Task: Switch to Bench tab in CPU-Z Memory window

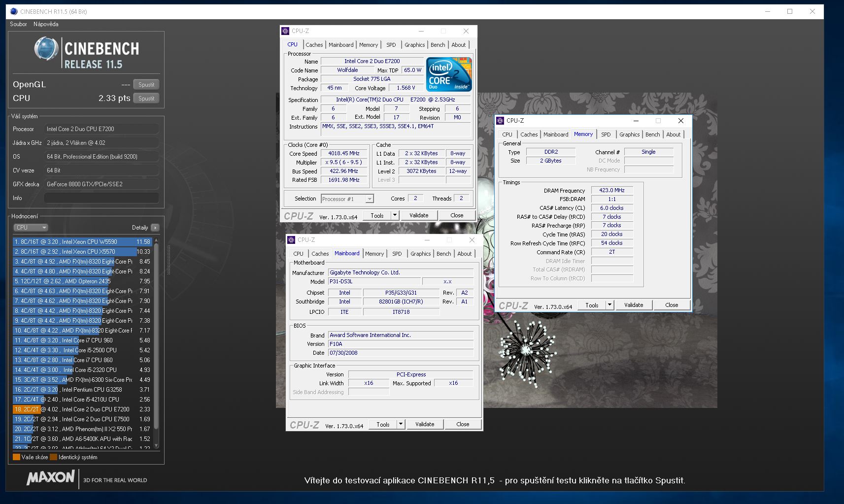Action: [653, 134]
